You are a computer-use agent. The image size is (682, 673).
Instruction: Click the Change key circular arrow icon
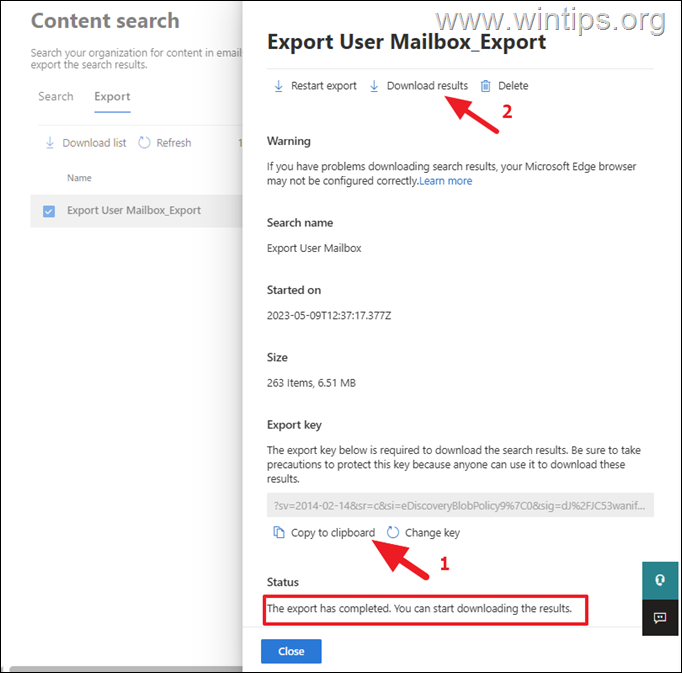tap(393, 532)
